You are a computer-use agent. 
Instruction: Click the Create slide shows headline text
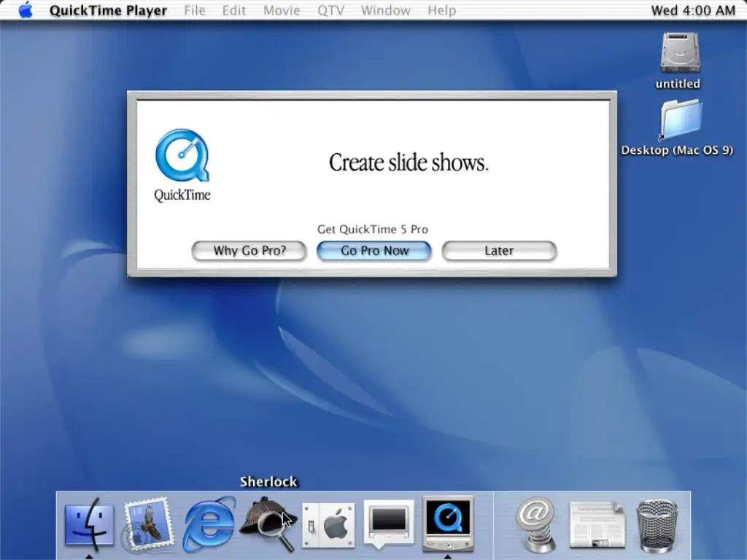pyautogui.click(x=409, y=163)
